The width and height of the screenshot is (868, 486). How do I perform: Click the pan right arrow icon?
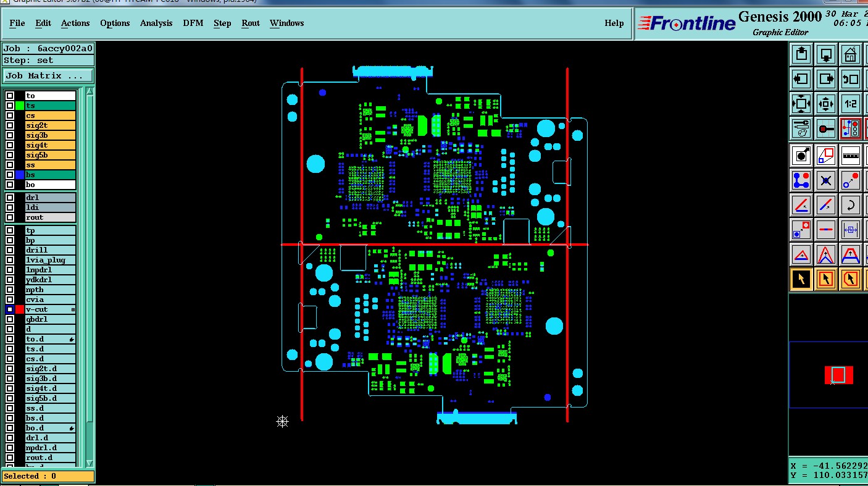(x=826, y=79)
